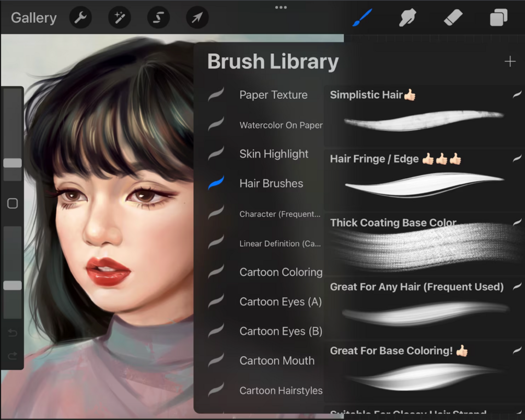
Task: Open the Cartoon Coloring brush set
Action: click(x=281, y=272)
